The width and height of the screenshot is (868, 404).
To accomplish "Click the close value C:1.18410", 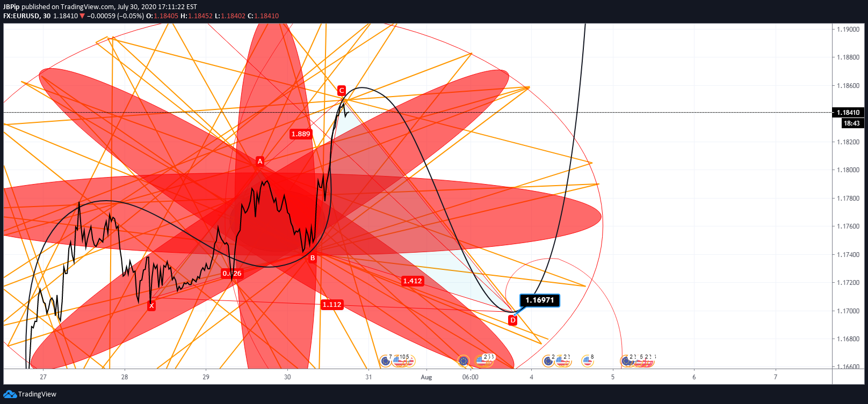I will pos(263,16).
